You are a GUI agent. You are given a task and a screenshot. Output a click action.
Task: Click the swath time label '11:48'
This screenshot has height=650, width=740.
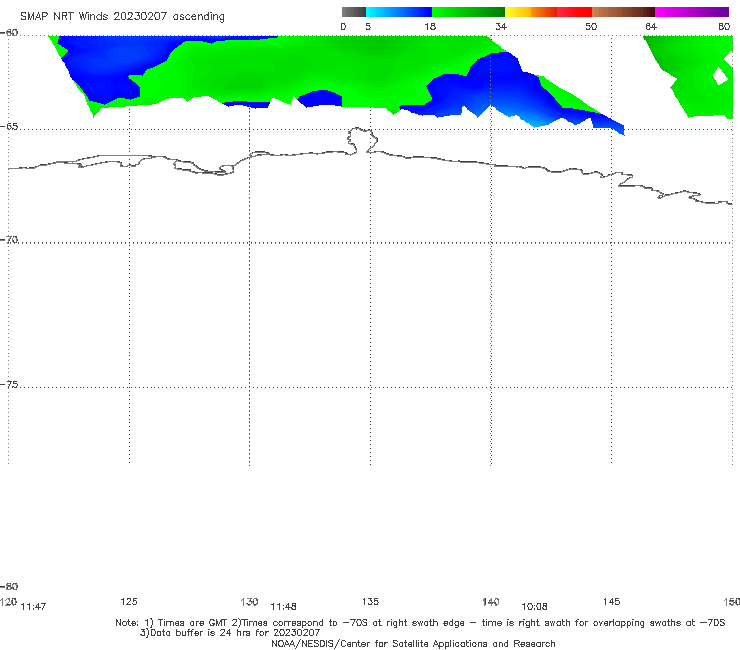(283, 607)
